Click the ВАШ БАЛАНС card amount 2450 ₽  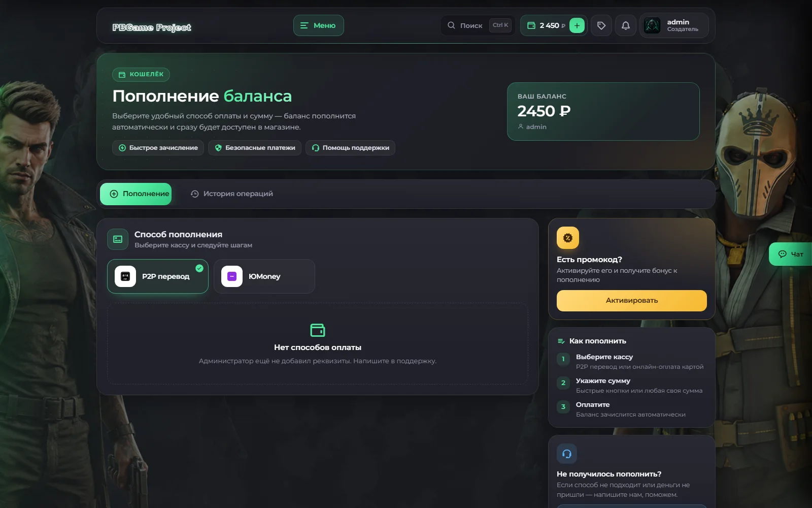point(544,111)
